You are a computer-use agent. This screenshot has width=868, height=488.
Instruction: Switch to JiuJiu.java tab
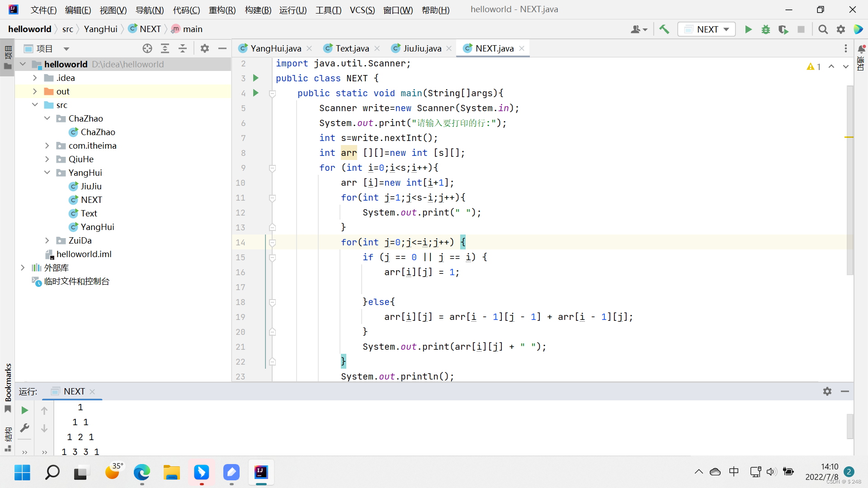point(422,48)
